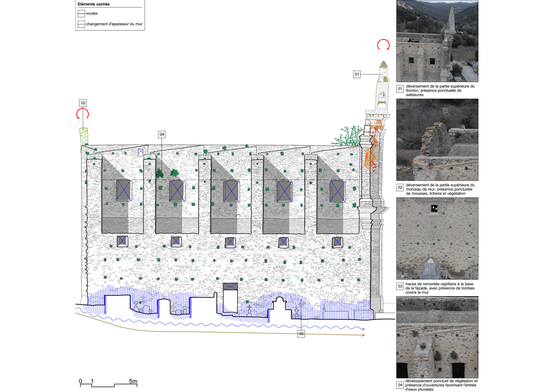This screenshot has height=392, width=554.
Task: Click number box 01 beside the fronton caption
Action: (400, 89)
